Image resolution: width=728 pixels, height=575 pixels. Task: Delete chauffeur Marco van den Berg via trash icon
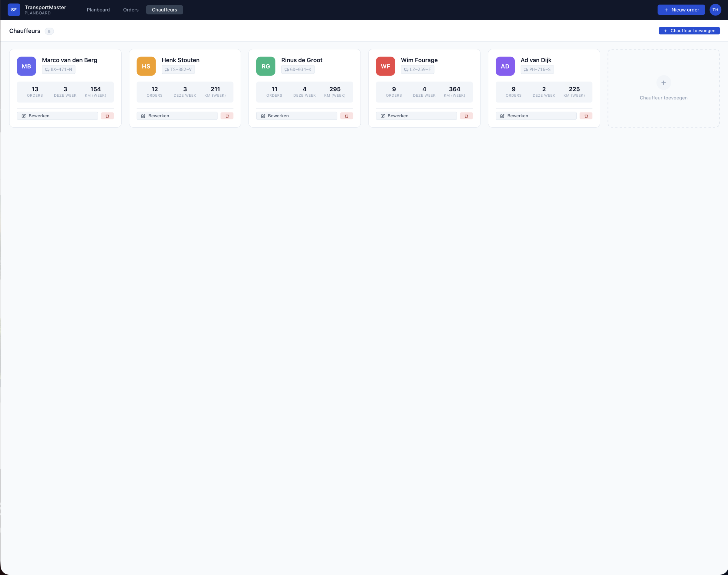[107, 116]
